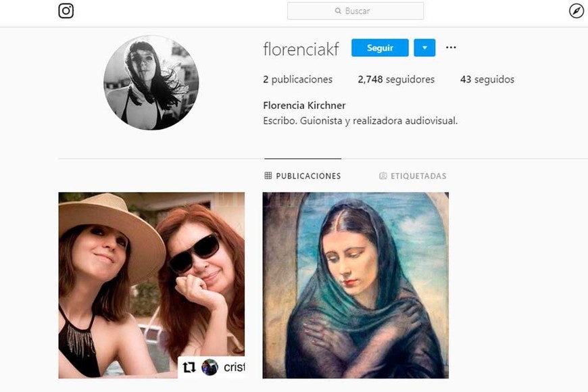Open the 2,748 seguidores list

coord(396,79)
